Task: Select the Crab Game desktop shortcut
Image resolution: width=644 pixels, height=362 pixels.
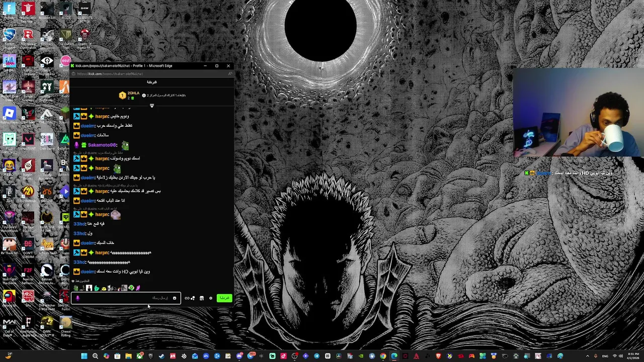Action: 47,142
